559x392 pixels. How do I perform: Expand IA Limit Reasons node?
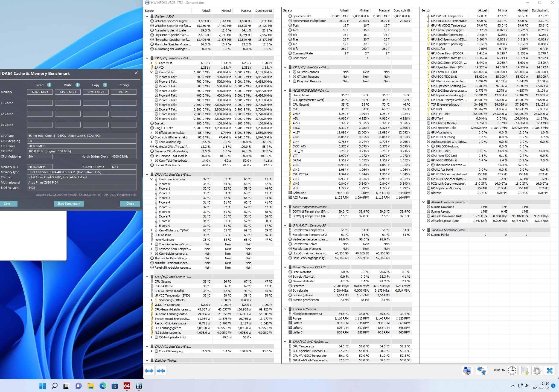point(290,72)
